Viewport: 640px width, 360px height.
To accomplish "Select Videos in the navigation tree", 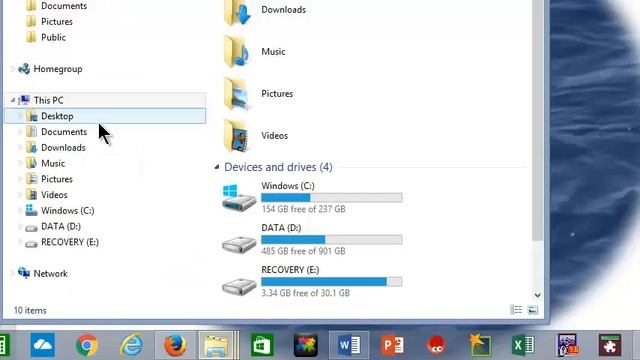I will click(x=54, y=195).
